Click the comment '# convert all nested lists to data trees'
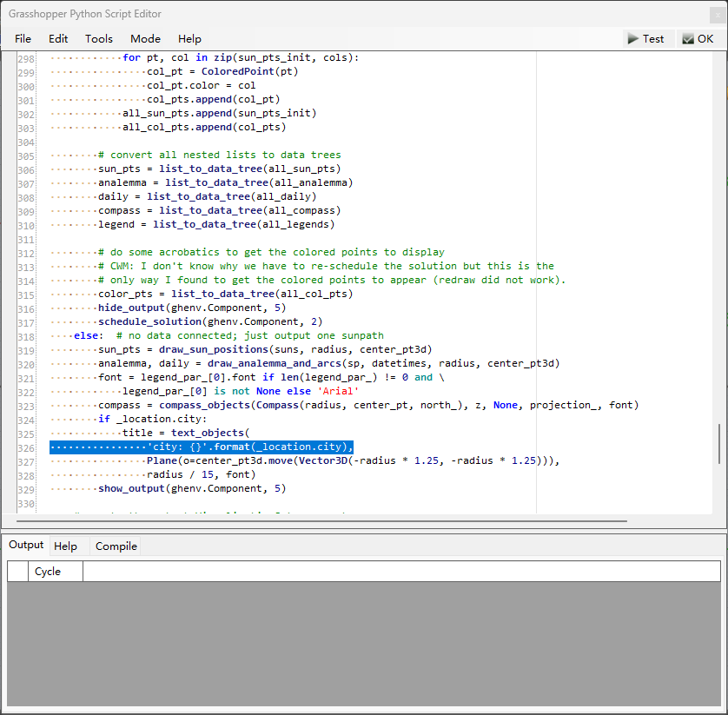The image size is (728, 715). tap(220, 155)
